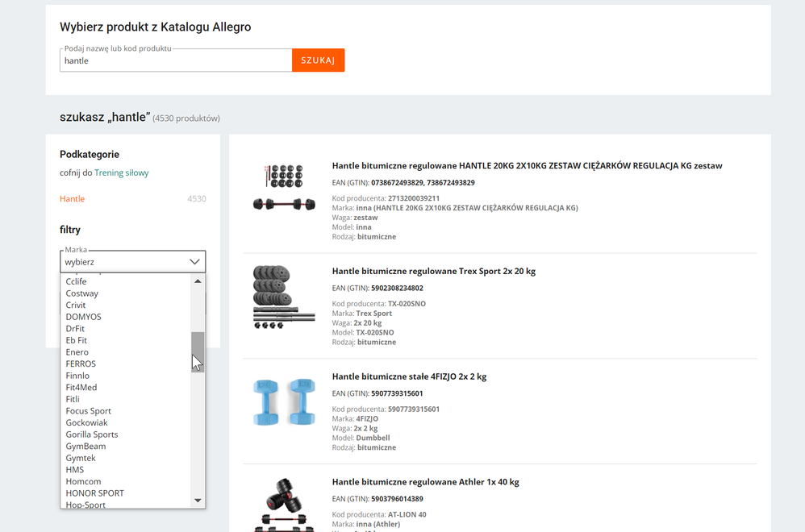Choose Finnlo from brand list
Image resolution: width=805 pixels, height=532 pixels.
point(77,376)
